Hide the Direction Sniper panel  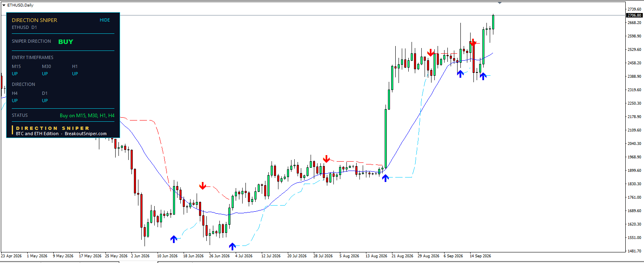pos(105,20)
